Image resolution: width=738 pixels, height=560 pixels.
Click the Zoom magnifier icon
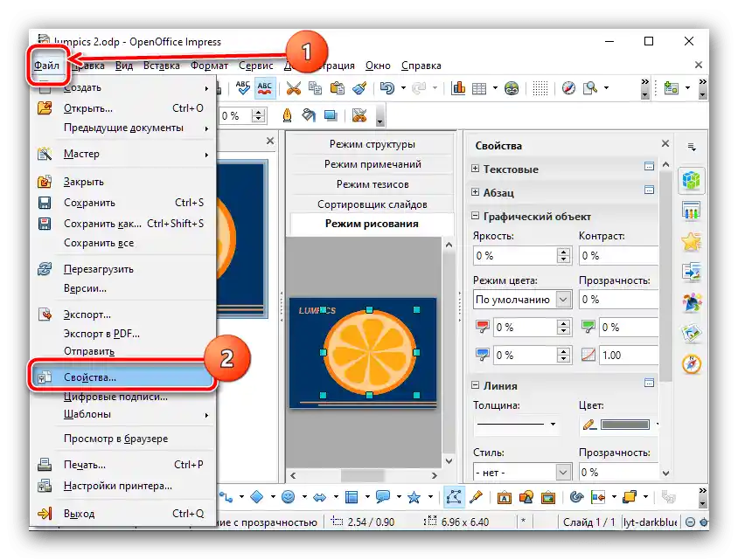click(x=590, y=88)
